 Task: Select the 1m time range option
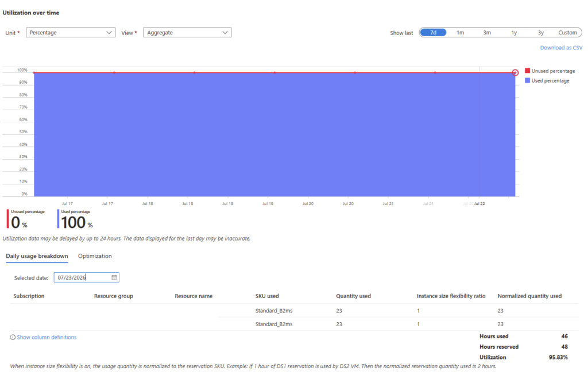[460, 33]
